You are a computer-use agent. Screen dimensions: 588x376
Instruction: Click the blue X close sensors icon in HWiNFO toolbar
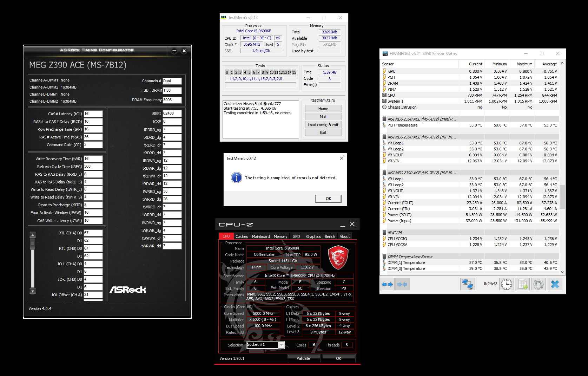(x=555, y=284)
